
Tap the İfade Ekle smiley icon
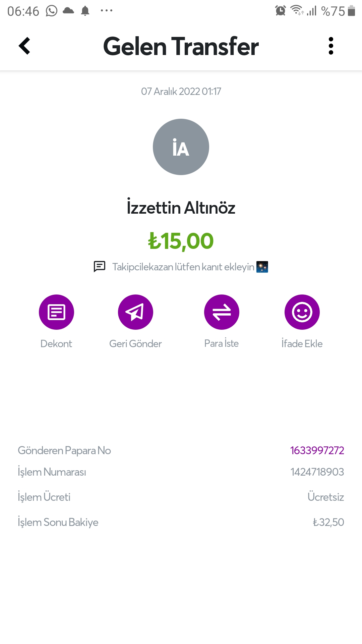302,312
